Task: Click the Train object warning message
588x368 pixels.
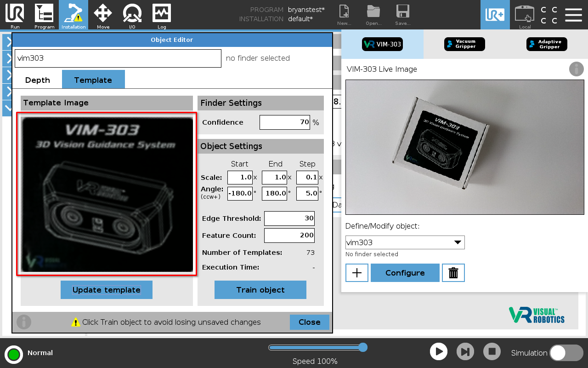Action: (x=171, y=322)
